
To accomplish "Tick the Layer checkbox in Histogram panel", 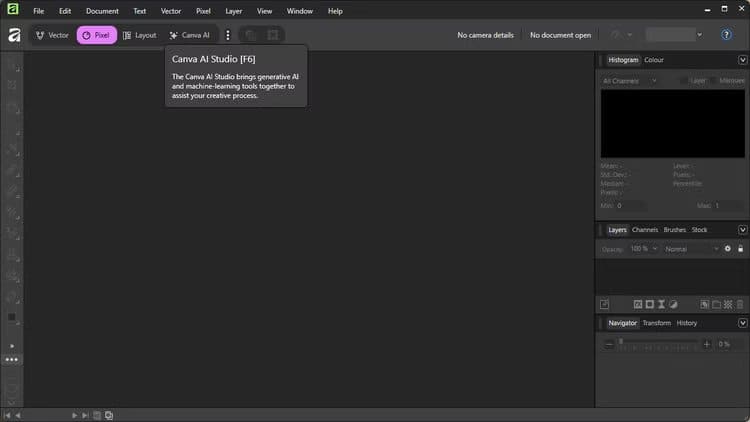I will coord(684,81).
